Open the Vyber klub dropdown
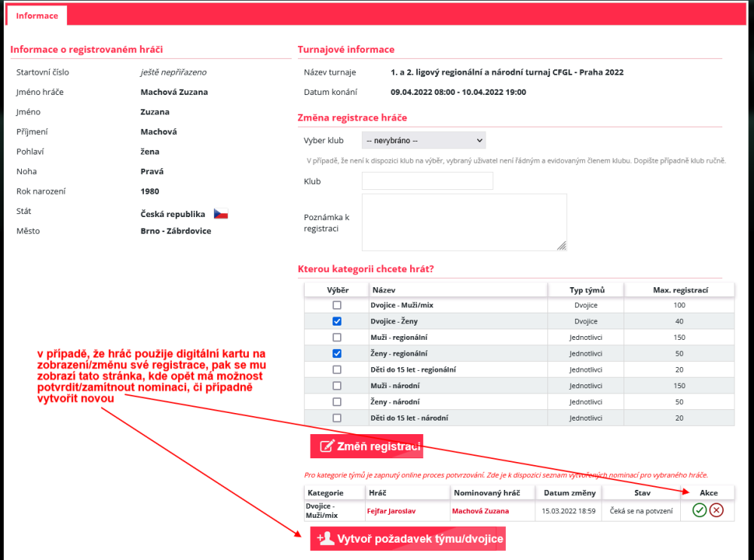 [x=424, y=140]
